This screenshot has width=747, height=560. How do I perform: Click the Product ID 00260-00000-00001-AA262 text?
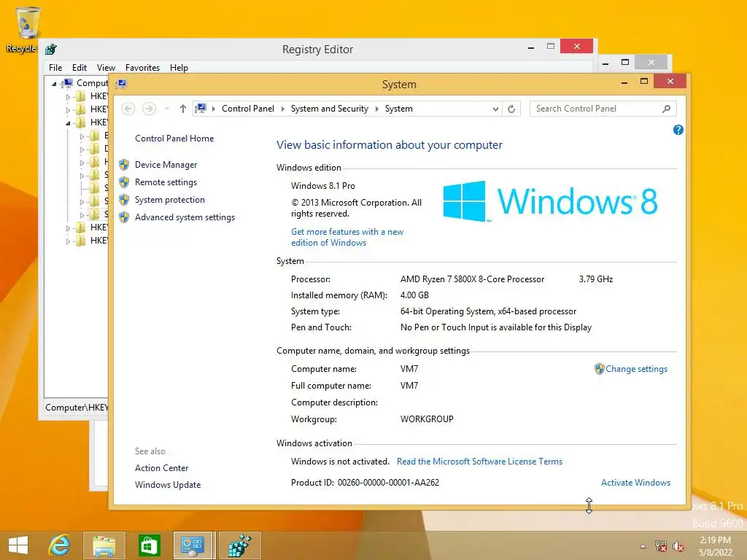[x=365, y=483]
